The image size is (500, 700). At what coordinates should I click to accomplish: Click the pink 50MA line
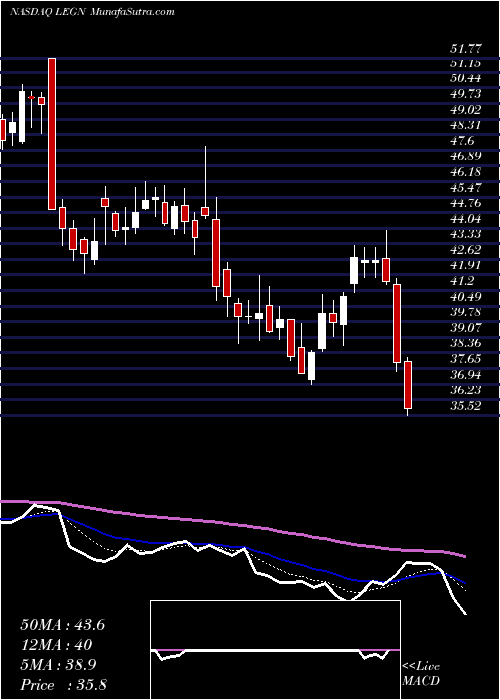tap(232, 523)
